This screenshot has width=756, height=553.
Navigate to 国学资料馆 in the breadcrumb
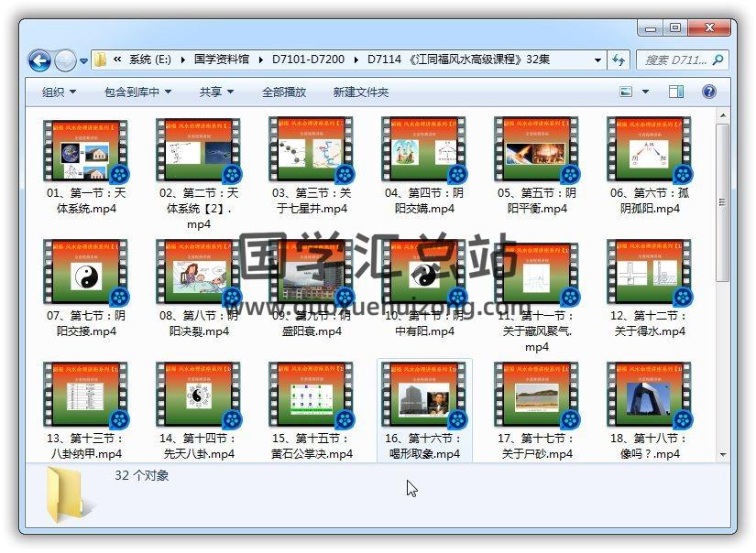[x=221, y=60]
